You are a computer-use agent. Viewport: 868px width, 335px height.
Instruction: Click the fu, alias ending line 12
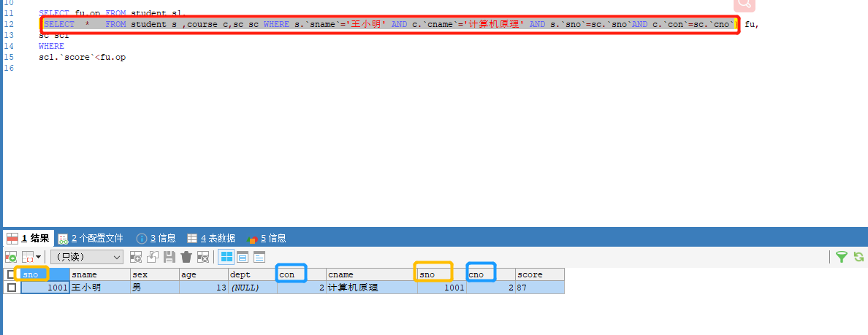(751, 24)
